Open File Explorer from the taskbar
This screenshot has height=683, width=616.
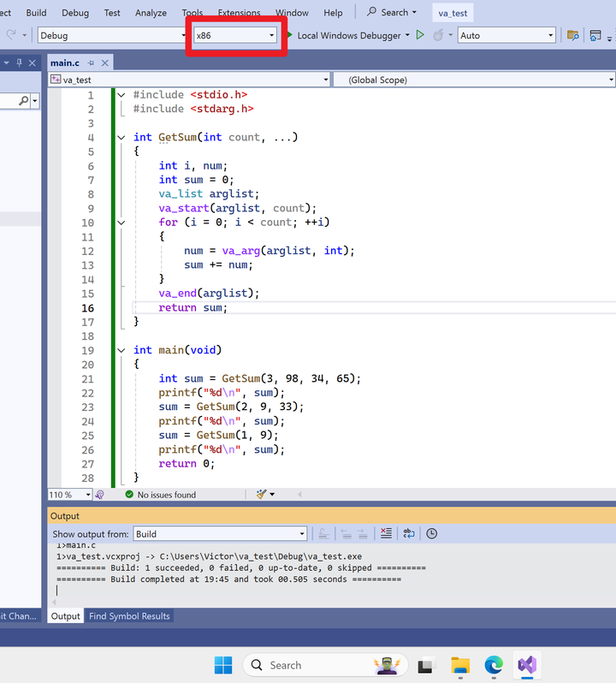pyautogui.click(x=460, y=665)
